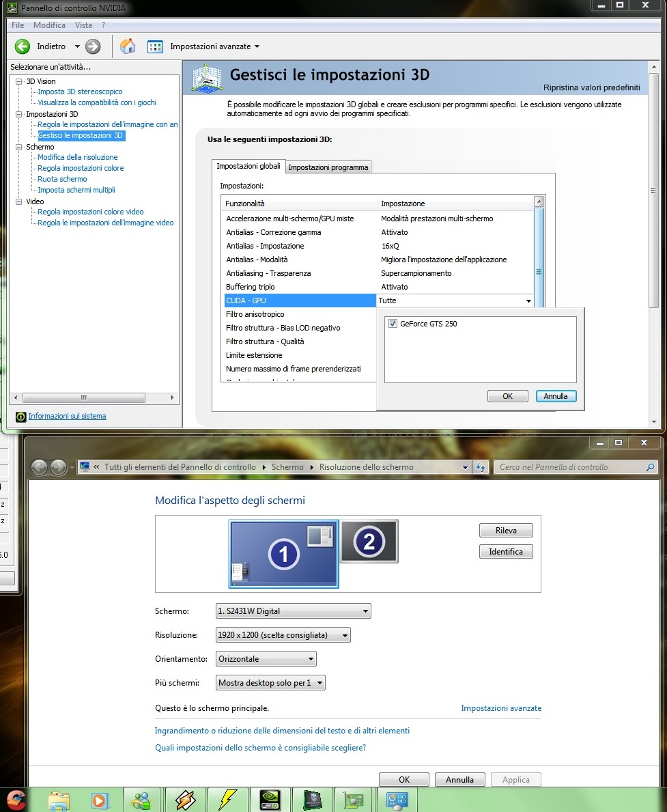Open the Risoluzione dropdown

[x=283, y=635]
